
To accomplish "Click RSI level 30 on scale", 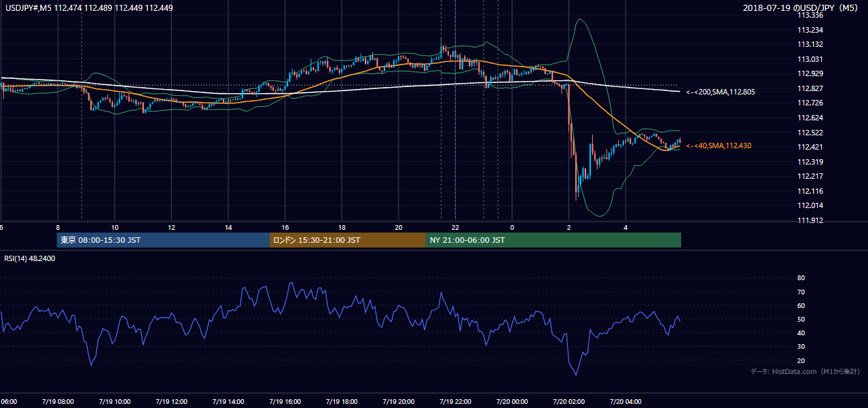I will click(801, 347).
